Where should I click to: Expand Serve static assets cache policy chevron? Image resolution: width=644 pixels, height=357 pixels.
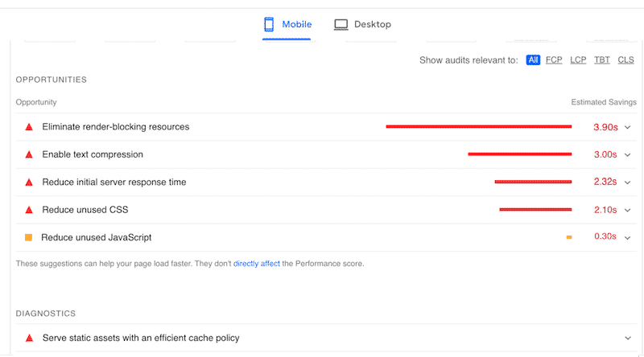point(627,339)
